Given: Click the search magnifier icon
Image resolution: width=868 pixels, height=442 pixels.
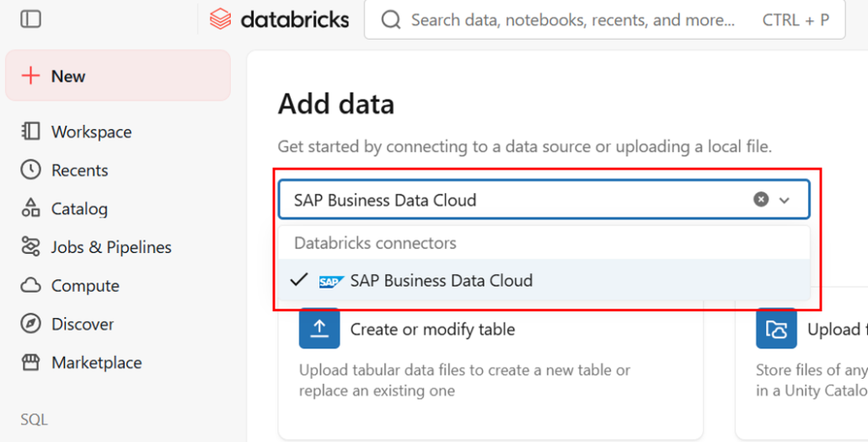Looking at the screenshot, I should coord(391,20).
